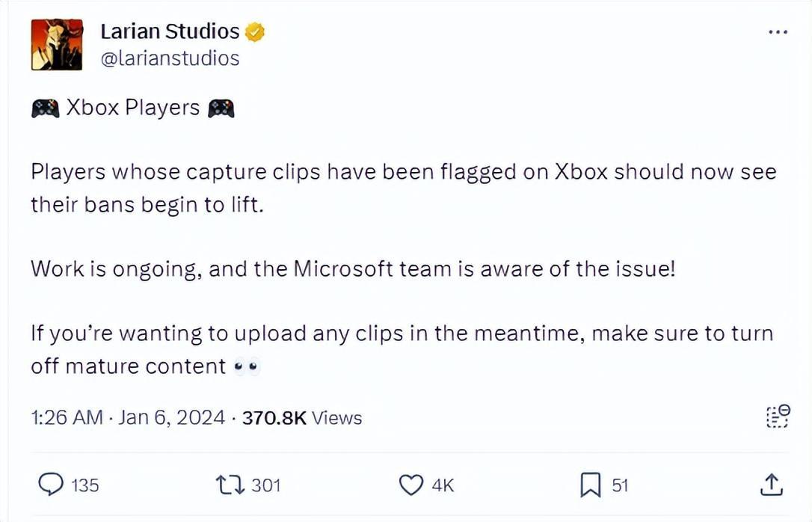The height and width of the screenshot is (522, 812).
Task: Click the reply speech bubble icon
Action: [50, 485]
